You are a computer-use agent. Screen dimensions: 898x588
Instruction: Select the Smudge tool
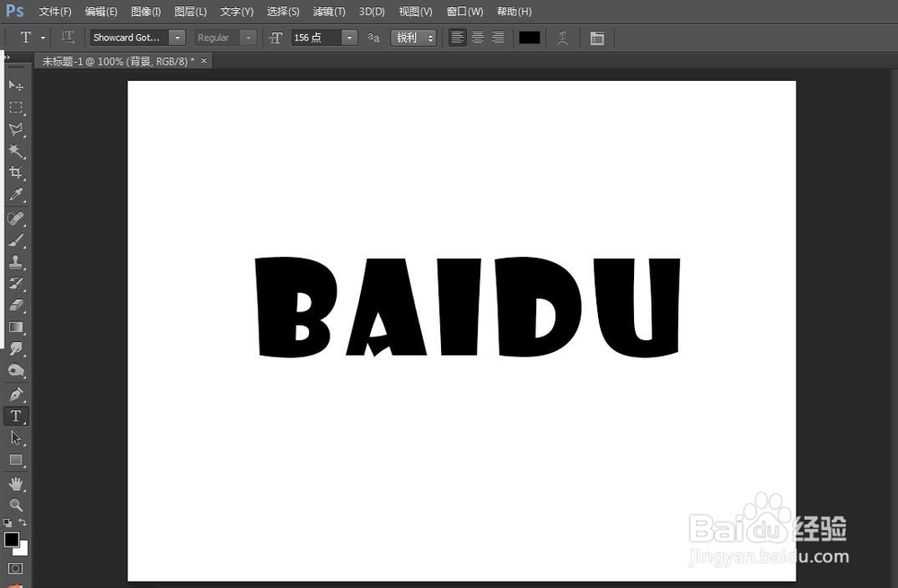click(15, 348)
